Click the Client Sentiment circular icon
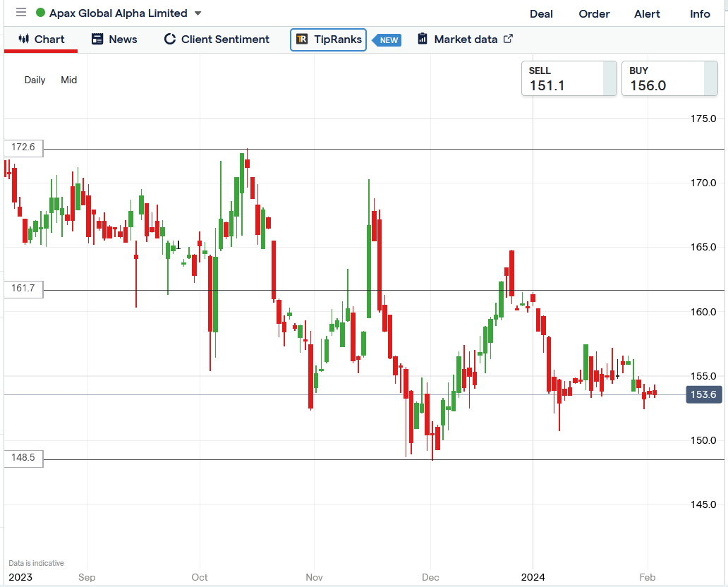 (170, 39)
